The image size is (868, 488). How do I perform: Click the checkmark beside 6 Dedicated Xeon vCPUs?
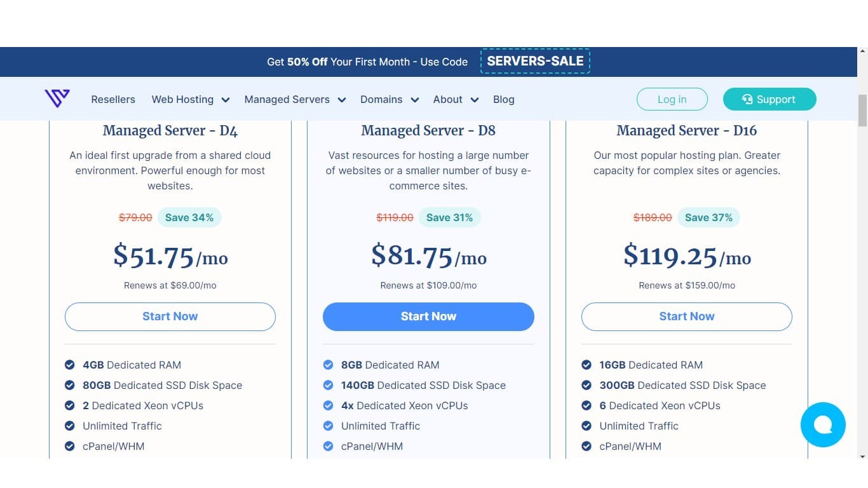point(587,405)
